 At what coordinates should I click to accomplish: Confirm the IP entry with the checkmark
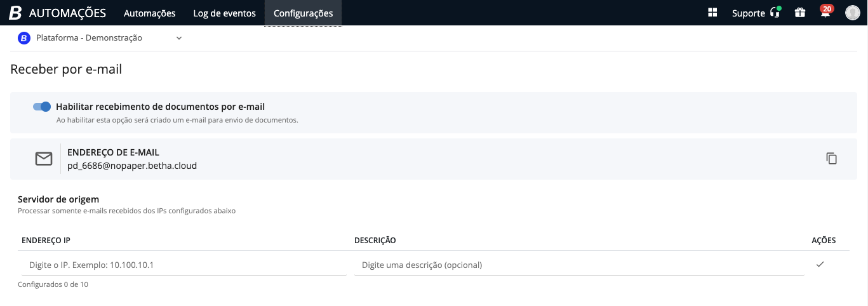tap(820, 264)
